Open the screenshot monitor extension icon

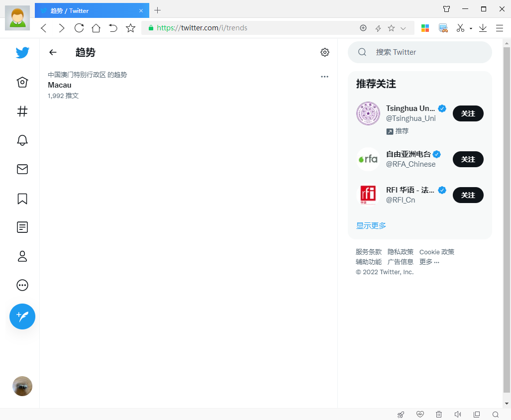tap(443, 28)
